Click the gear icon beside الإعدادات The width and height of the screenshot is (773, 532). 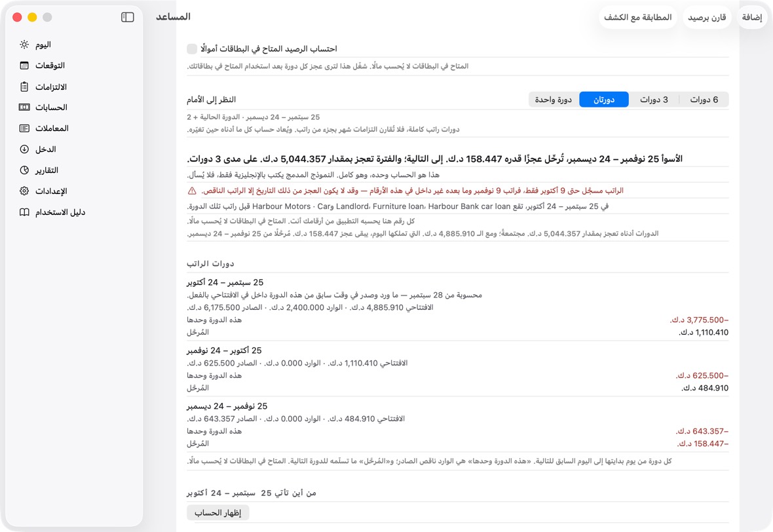(24, 191)
